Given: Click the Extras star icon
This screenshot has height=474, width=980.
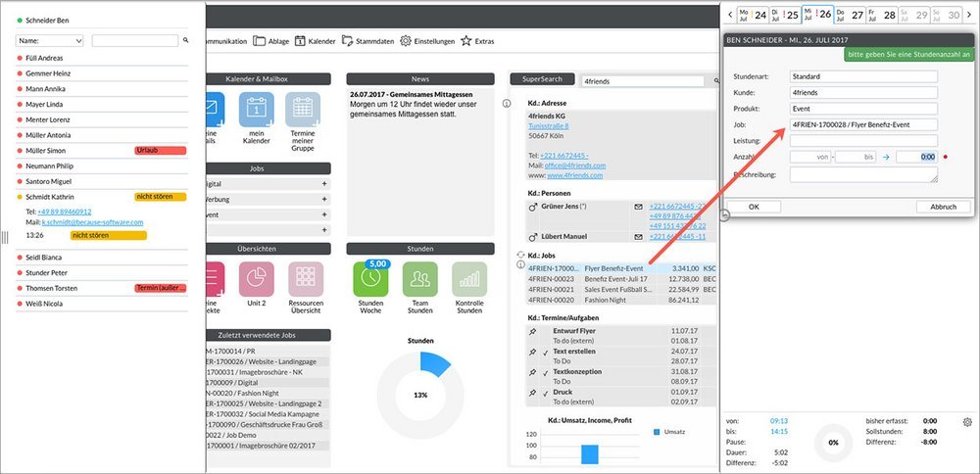Looking at the screenshot, I should 466,41.
